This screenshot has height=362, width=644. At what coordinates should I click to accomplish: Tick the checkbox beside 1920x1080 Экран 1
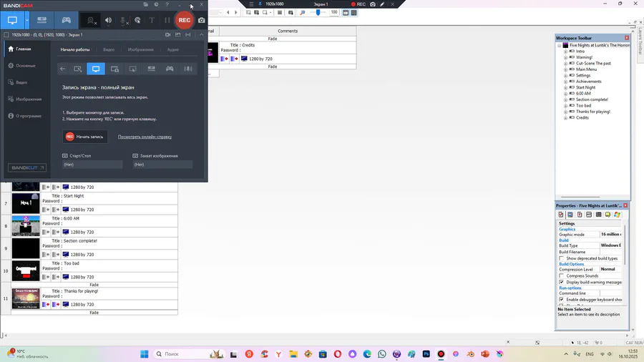coord(6,35)
